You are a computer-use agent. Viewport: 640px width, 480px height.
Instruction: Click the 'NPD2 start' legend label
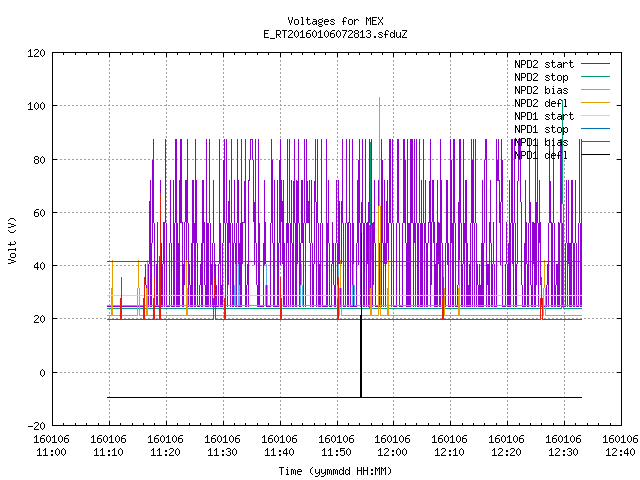[544, 64]
